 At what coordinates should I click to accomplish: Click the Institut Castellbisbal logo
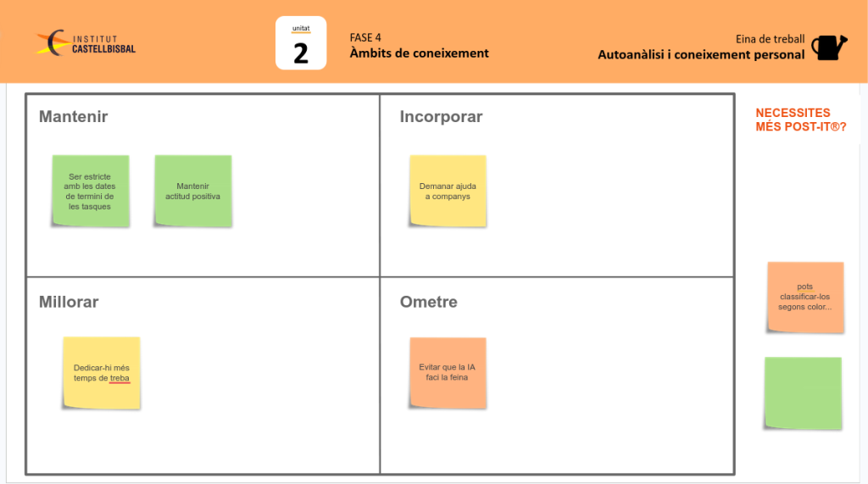(86, 42)
